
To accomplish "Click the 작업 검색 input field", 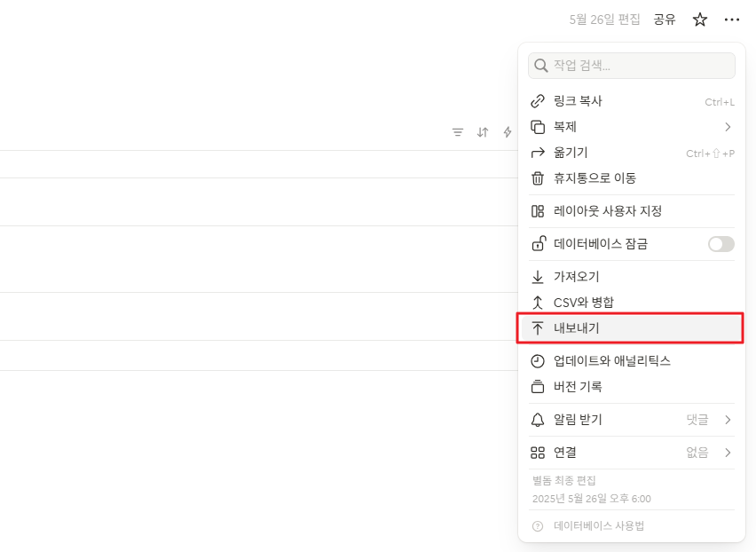I will click(630, 65).
